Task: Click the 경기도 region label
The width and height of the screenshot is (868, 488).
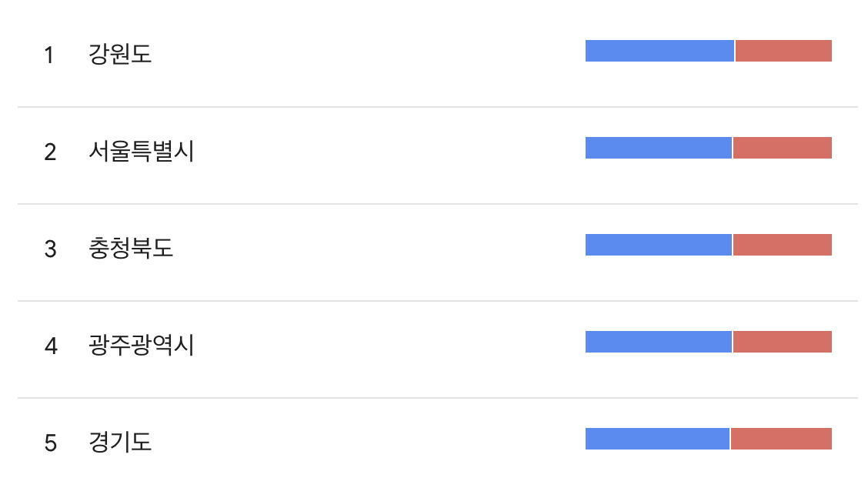Action: [x=120, y=443]
